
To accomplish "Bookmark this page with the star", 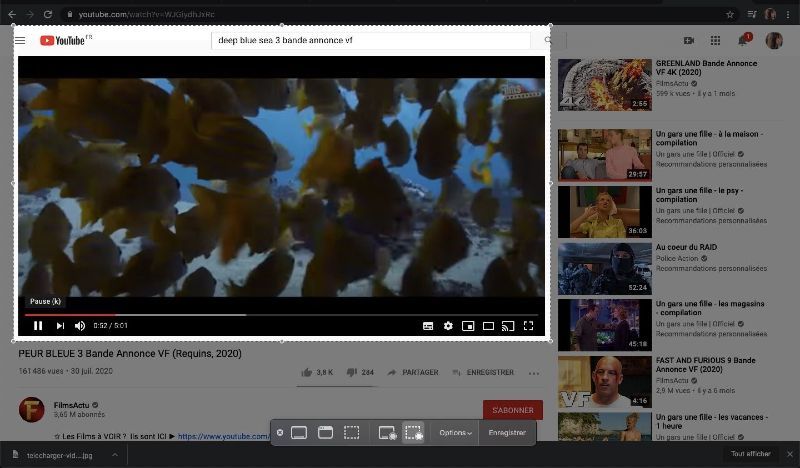I will 730,14.
